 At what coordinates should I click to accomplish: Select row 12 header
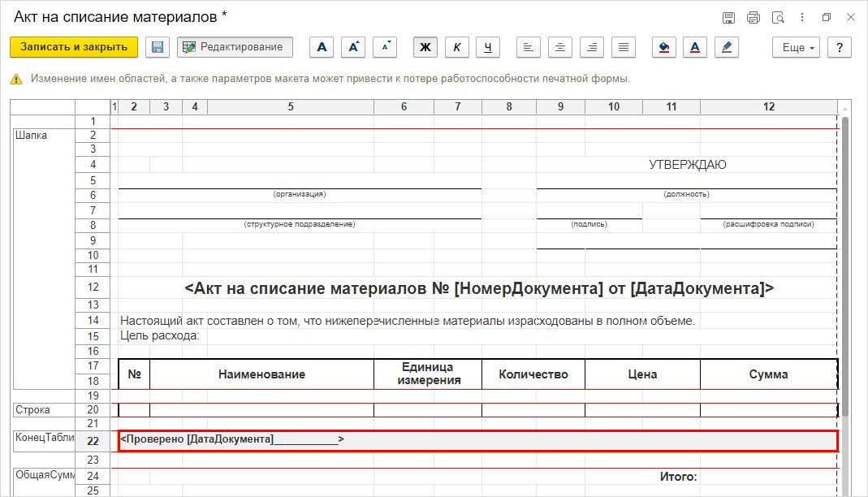(93, 287)
